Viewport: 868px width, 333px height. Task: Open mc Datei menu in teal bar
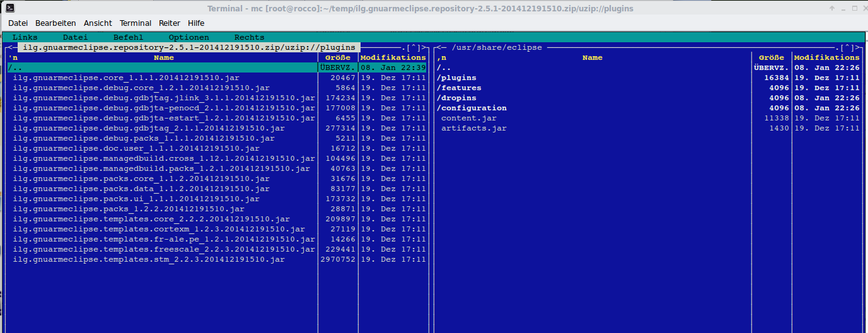[x=76, y=37]
